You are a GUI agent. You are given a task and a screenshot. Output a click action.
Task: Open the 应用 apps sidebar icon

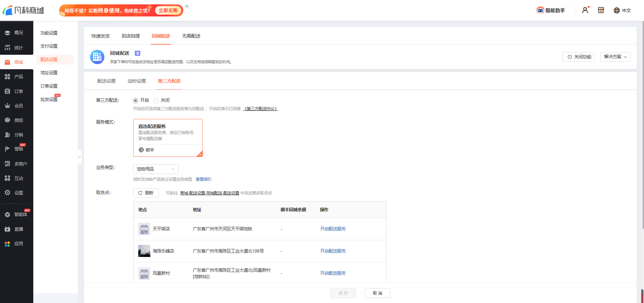coord(7,244)
